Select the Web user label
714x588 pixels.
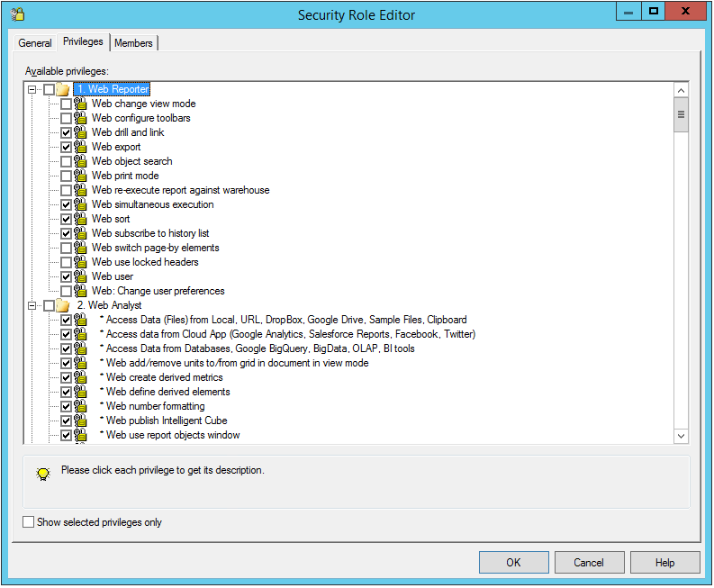pyautogui.click(x=113, y=276)
